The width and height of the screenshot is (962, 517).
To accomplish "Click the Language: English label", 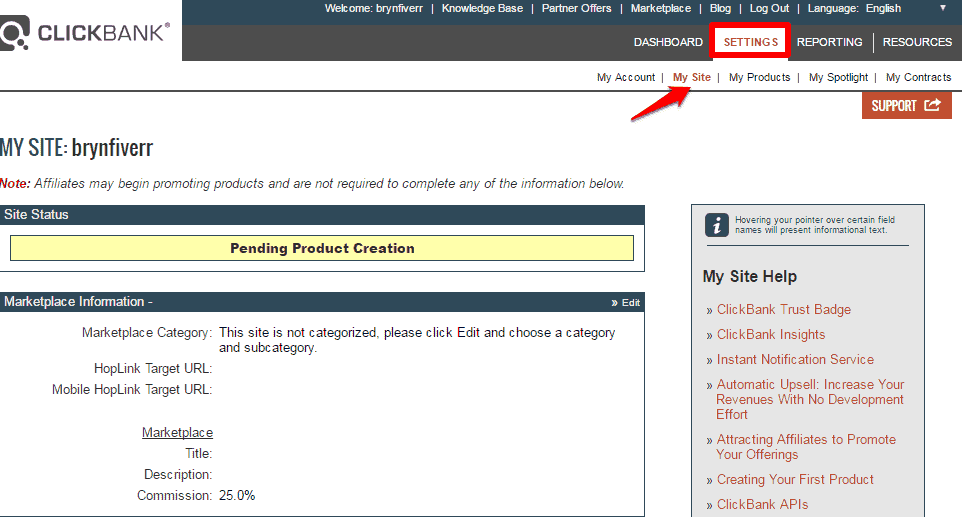I will [854, 8].
